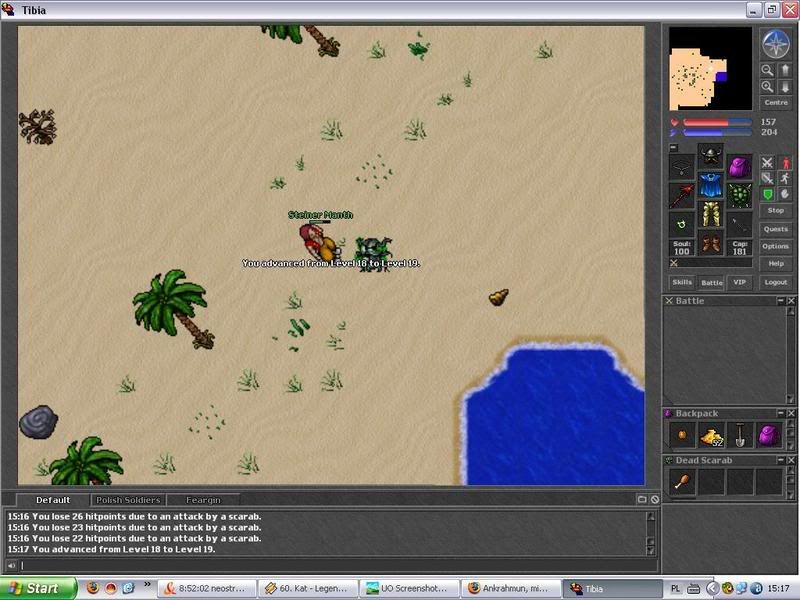The image size is (800, 600).
Task: Click the scarab monster next to player
Action: (374, 253)
